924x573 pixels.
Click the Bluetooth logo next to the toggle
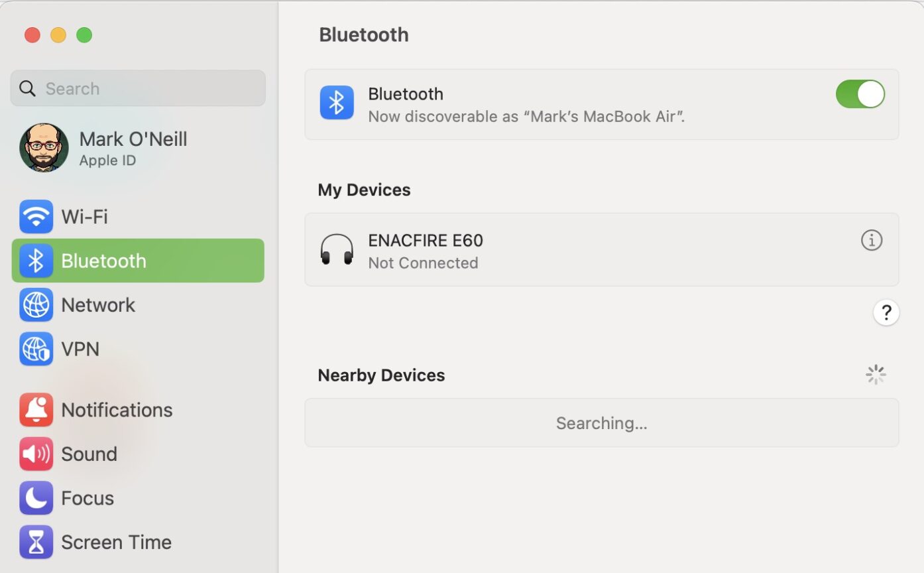(337, 103)
